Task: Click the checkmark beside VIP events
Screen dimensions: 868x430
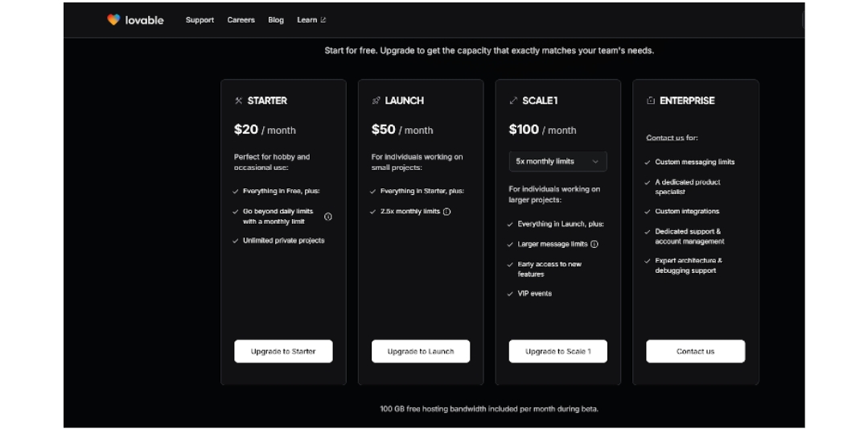Action: click(x=510, y=294)
